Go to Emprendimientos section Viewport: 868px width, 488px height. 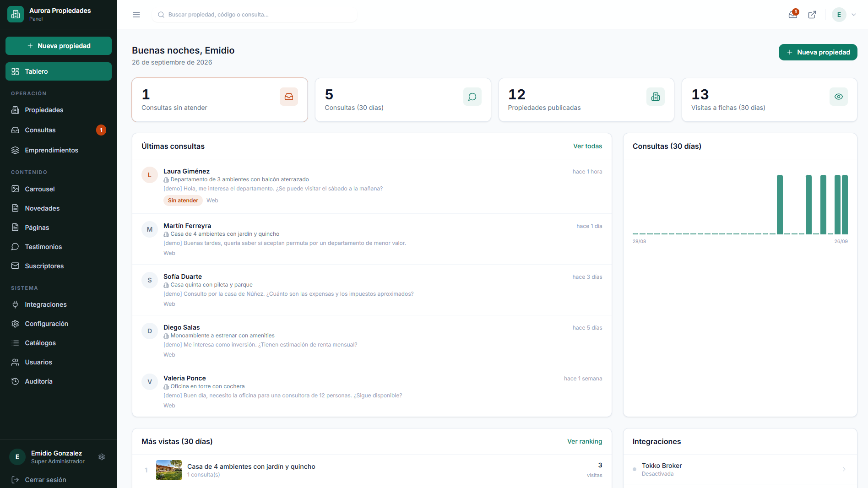[59, 150]
